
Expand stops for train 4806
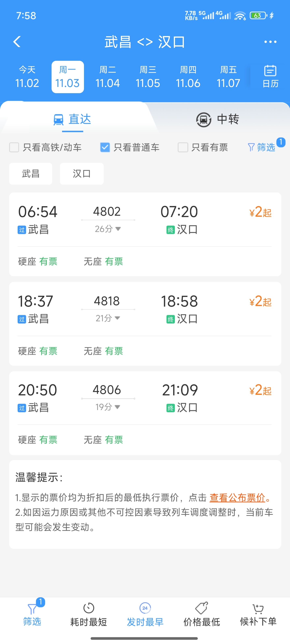(108, 407)
